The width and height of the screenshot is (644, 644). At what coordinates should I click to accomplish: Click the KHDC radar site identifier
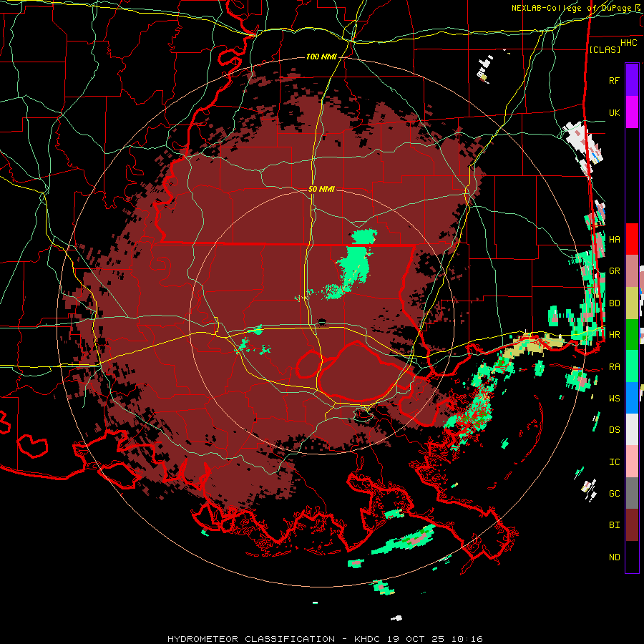368,639
